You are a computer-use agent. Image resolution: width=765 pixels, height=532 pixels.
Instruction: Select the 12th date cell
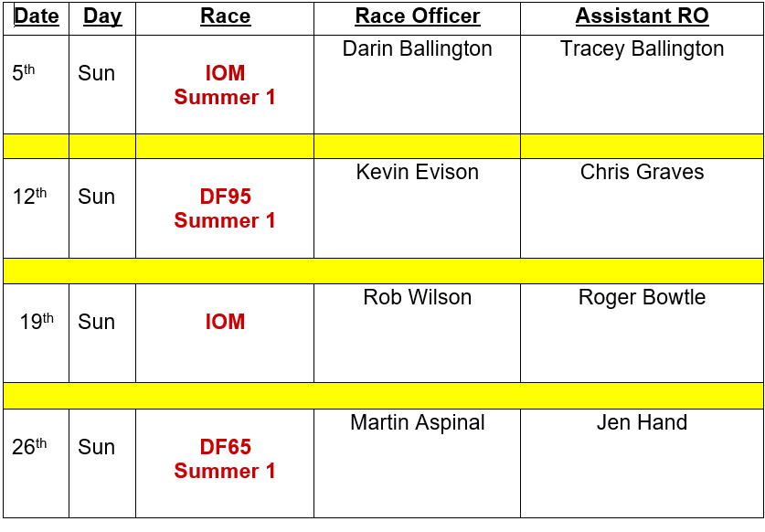click(29, 197)
